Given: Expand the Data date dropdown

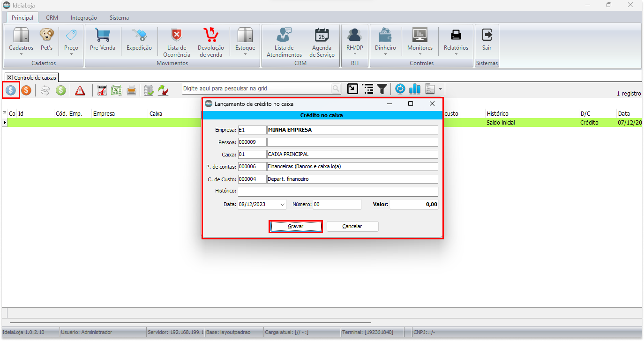Looking at the screenshot, I should tap(282, 205).
